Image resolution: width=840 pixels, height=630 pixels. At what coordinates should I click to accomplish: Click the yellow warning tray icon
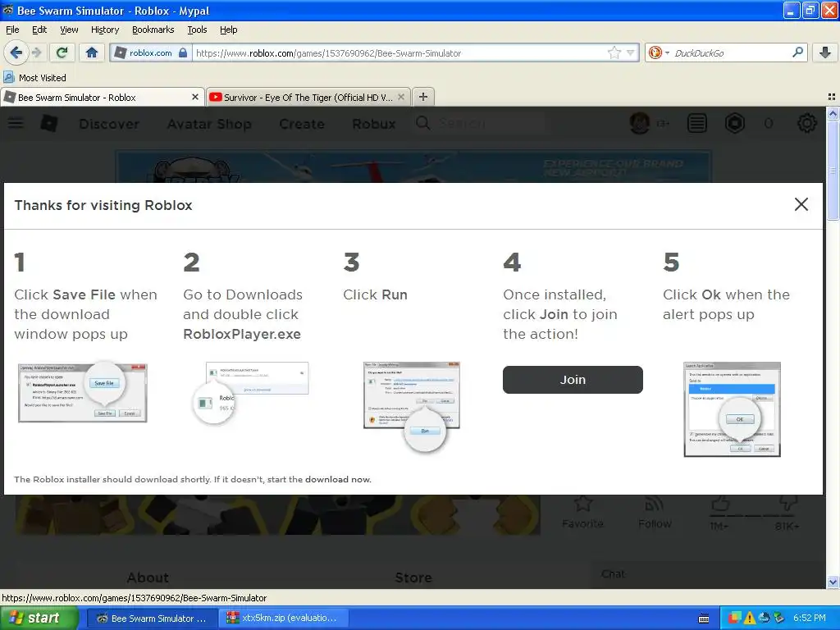coord(750,619)
